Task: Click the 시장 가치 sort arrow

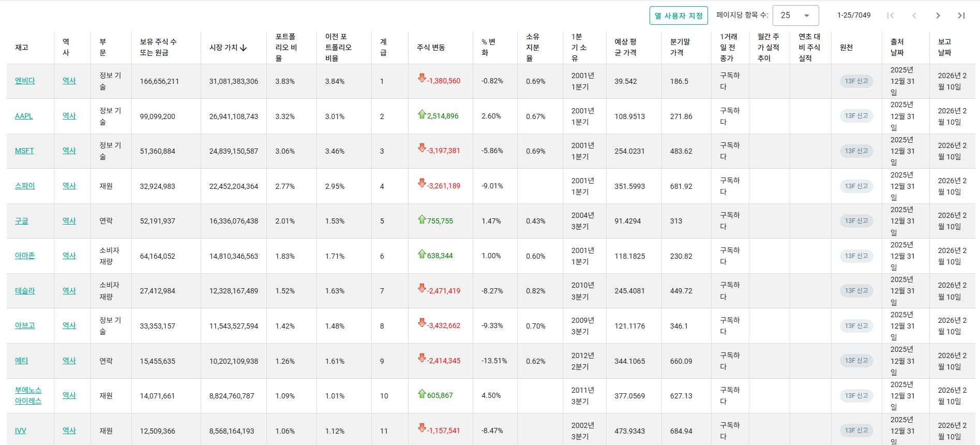Action: tap(244, 48)
